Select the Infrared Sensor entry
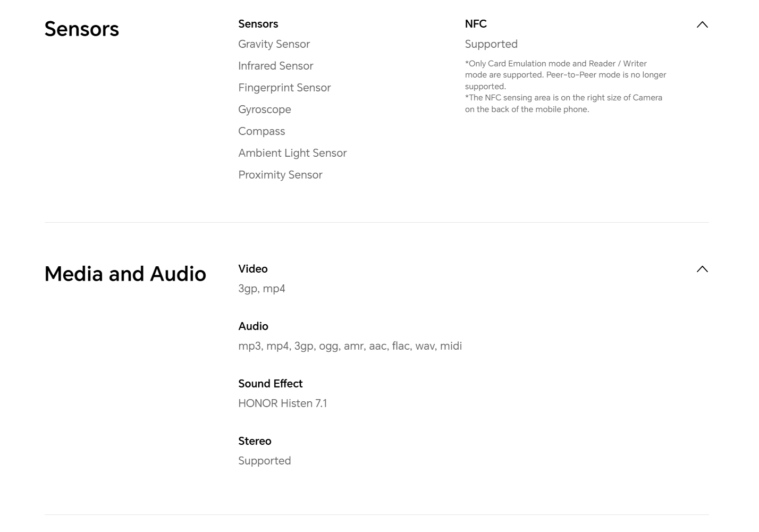This screenshot has height=532, width=759. point(275,66)
